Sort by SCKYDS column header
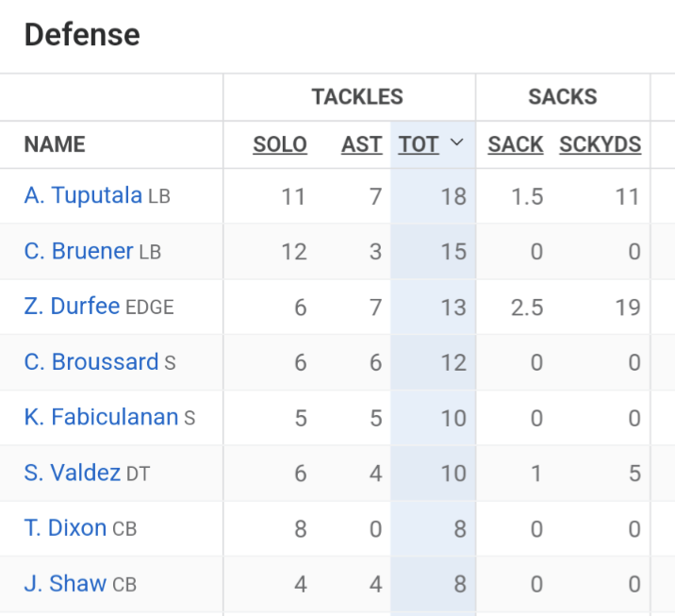 point(600,144)
